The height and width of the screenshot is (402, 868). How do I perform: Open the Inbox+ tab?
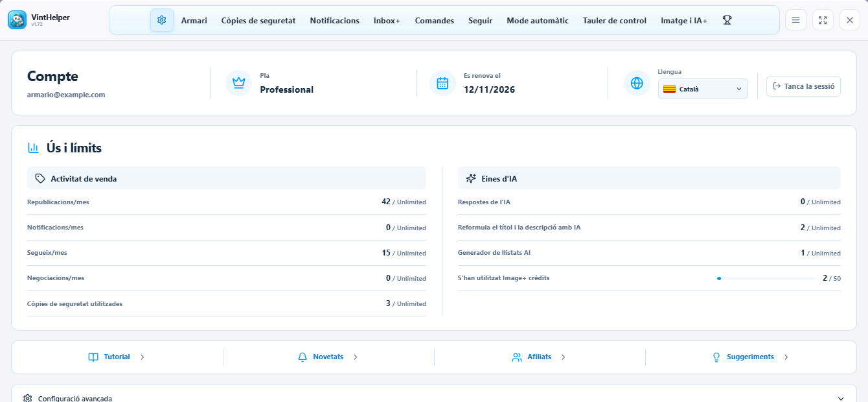tap(387, 21)
